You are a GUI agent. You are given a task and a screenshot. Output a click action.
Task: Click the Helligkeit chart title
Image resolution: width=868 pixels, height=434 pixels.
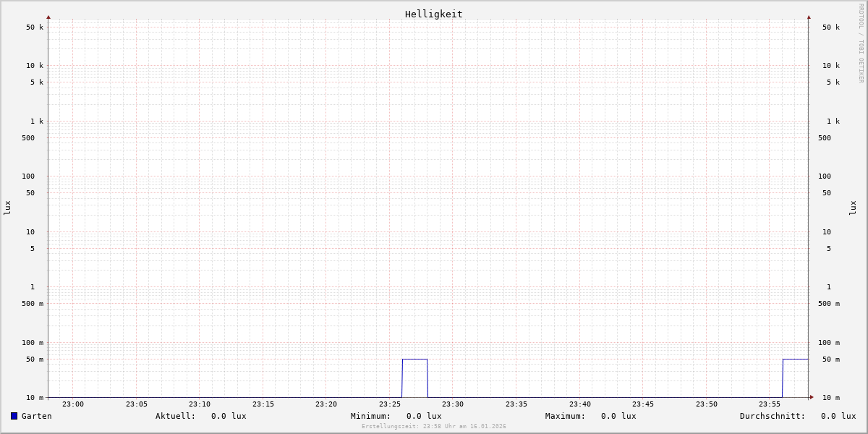(x=434, y=14)
